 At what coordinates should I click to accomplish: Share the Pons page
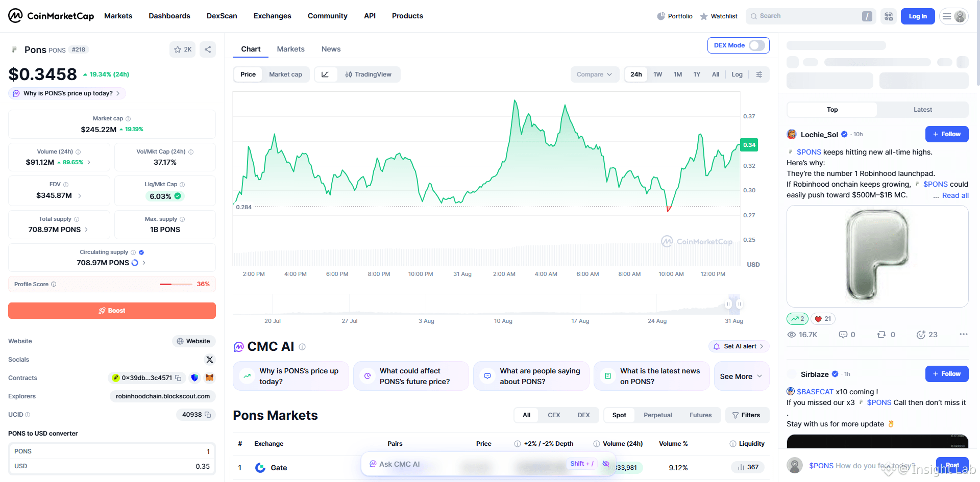click(208, 49)
